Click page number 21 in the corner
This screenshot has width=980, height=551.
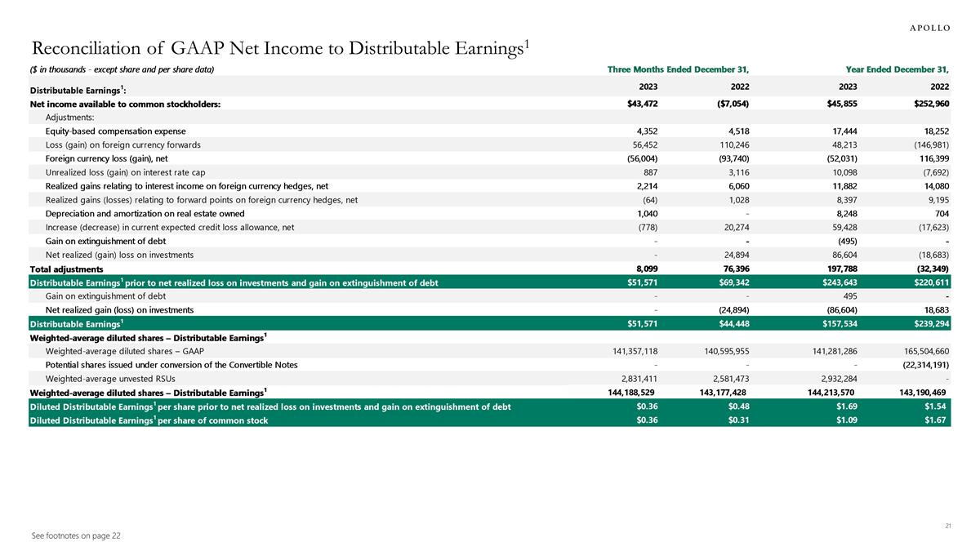pos(948,525)
